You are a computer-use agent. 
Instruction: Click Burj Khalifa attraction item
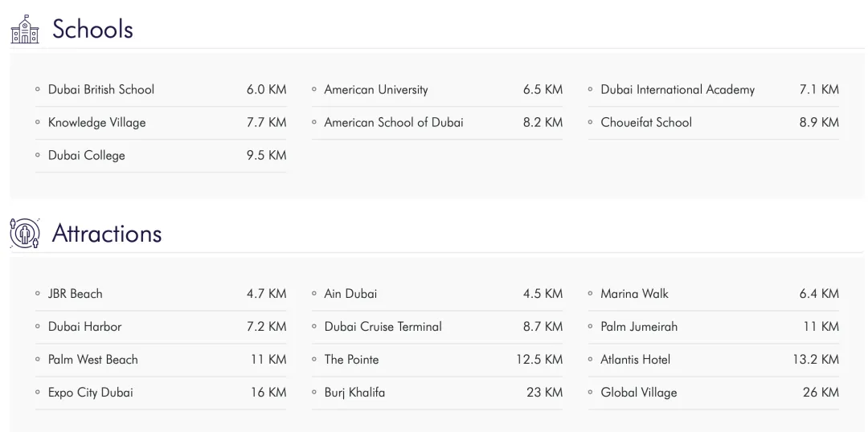point(354,393)
